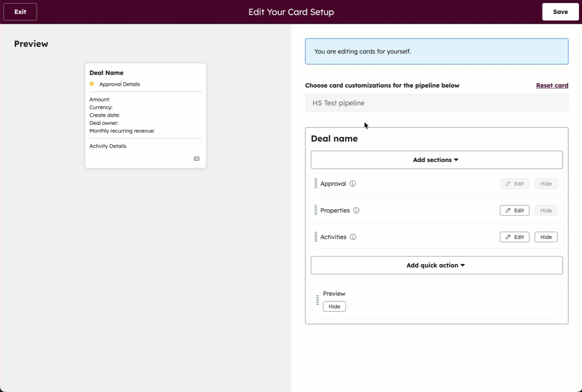
Task: Hide the Activities section
Action: (x=546, y=237)
